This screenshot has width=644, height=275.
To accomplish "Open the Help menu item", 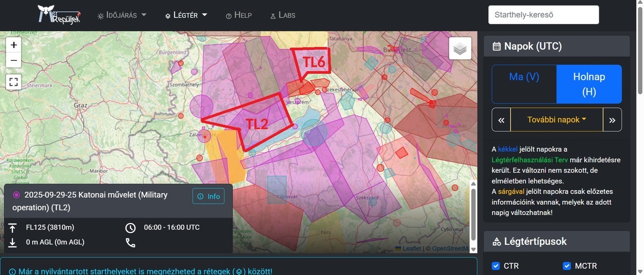I will coord(239,15).
